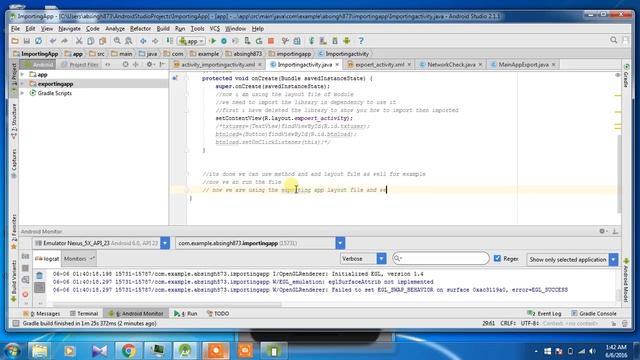
Task: Clear logcat with the trash icon
Action: [x=39, y=276]
